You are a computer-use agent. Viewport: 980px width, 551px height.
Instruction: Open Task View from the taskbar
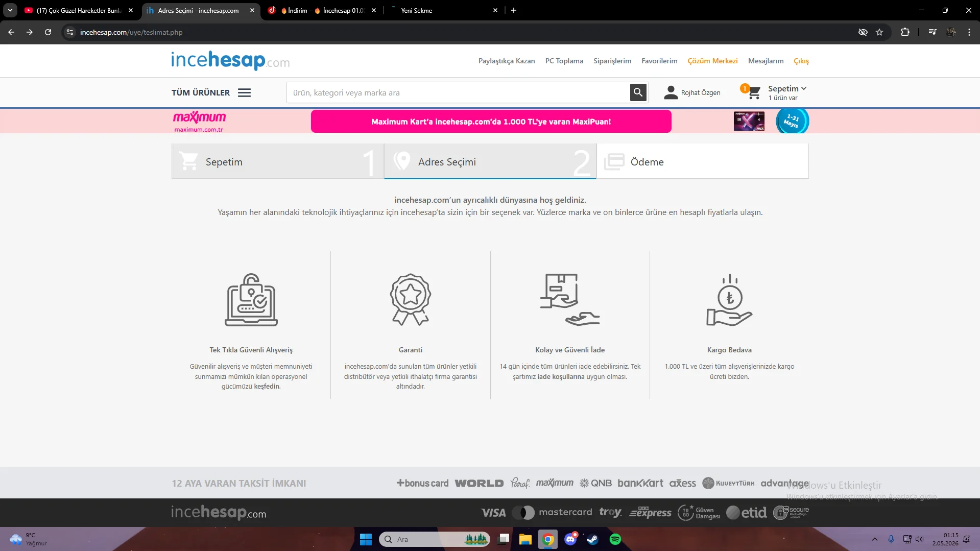tap(504, 539)
